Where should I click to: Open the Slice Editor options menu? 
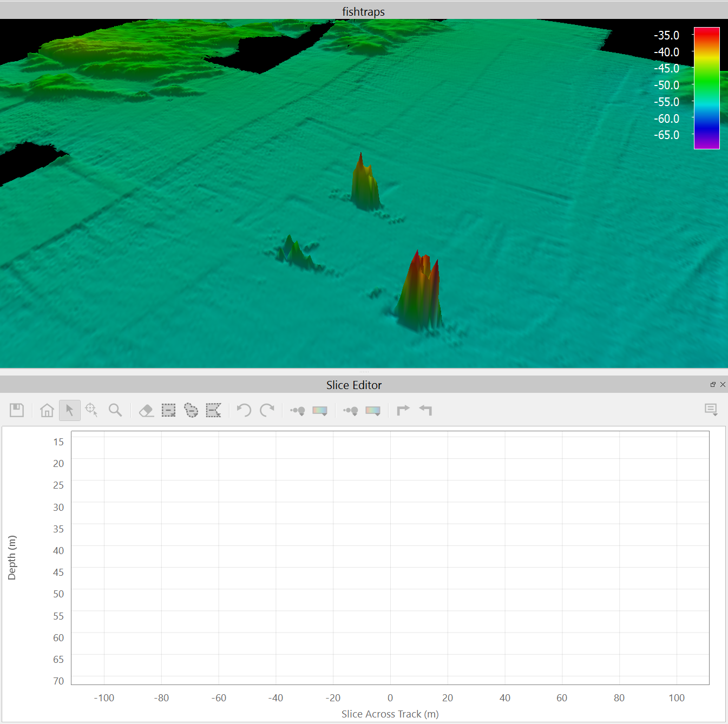point(711,410)
